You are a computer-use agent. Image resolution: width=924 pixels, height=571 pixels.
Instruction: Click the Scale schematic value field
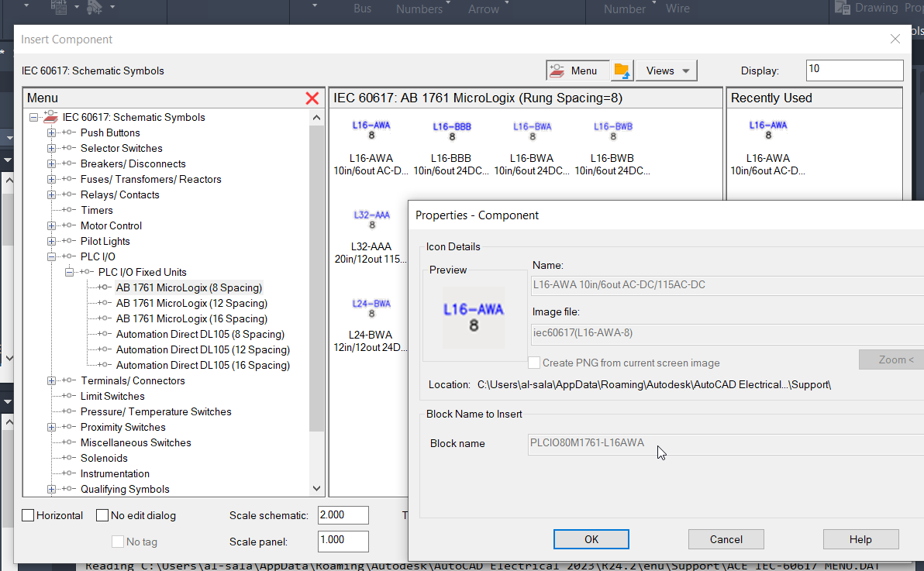(343, 514)
